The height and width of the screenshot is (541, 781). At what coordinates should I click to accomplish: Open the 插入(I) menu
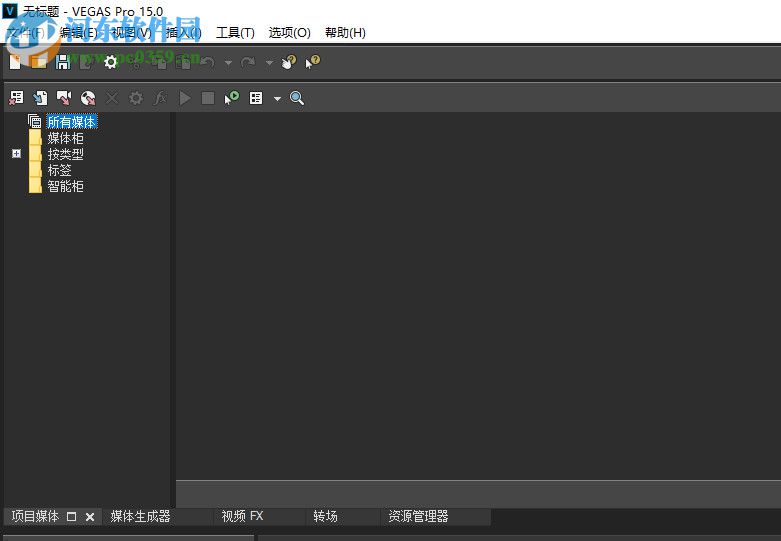coord(184,33)
